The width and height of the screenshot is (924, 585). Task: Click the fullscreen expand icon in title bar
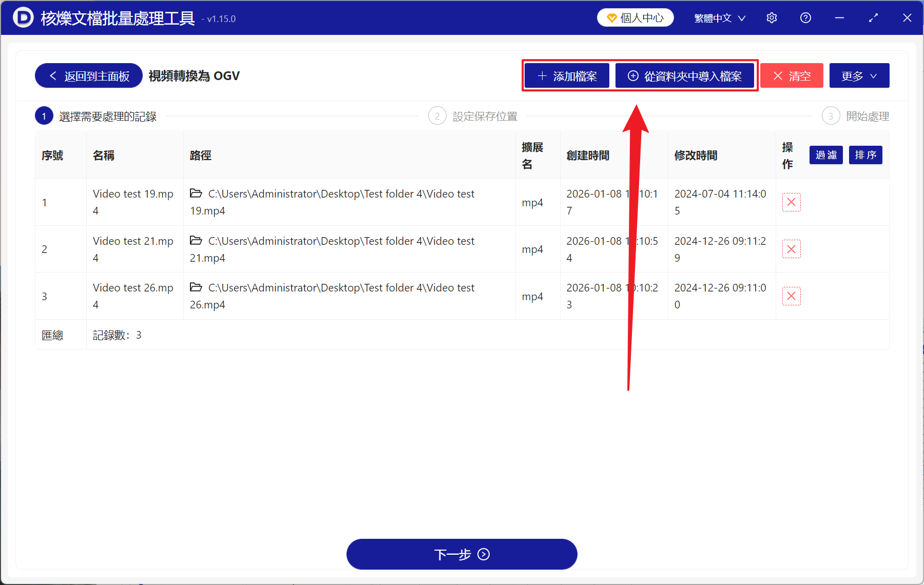coord(873,17)
